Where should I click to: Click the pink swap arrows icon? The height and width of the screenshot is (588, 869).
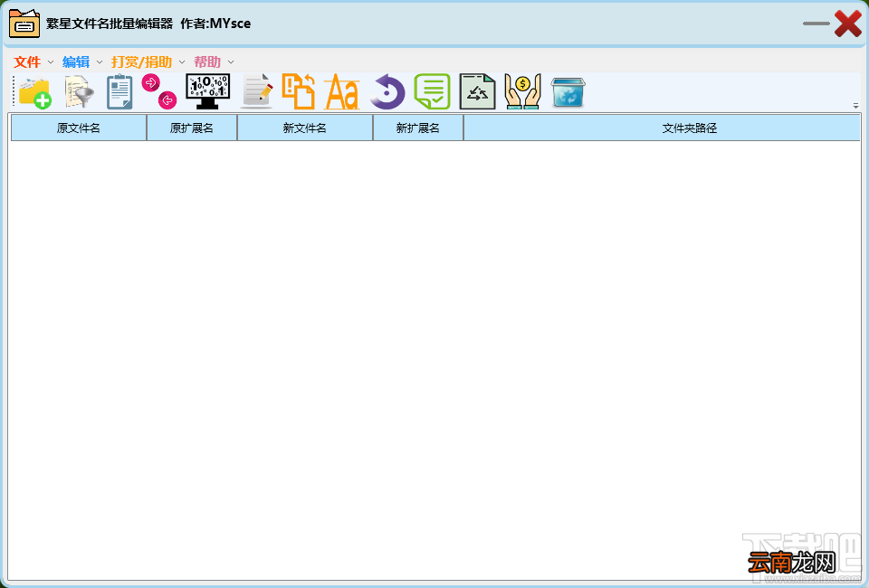[x=159, y=91]
